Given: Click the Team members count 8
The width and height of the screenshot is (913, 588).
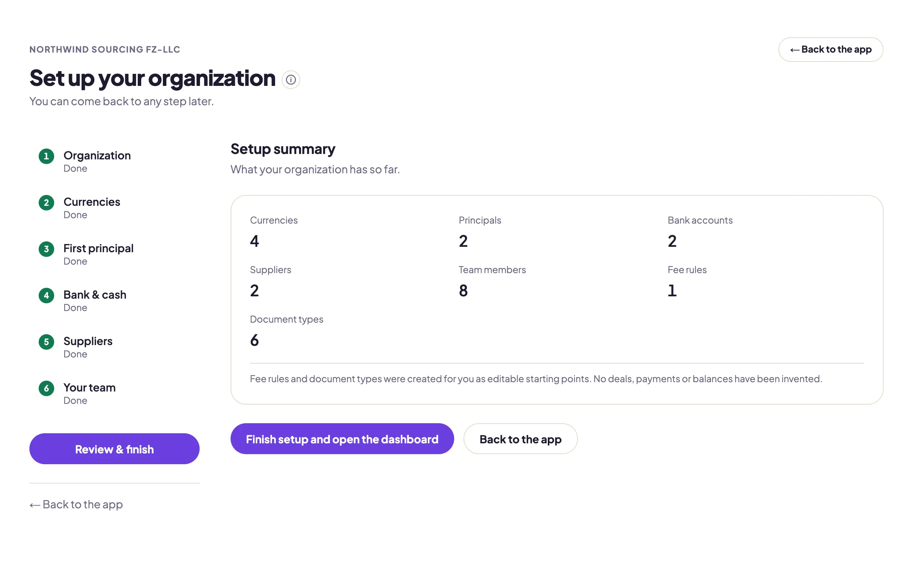Looking at the screenshot, I should (x=463, y=291).
